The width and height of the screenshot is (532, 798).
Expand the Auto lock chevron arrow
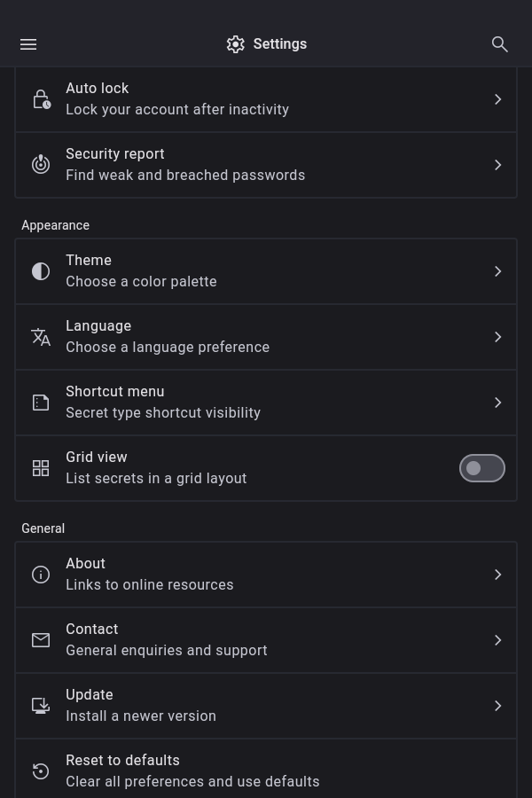(x=498, y=99)
